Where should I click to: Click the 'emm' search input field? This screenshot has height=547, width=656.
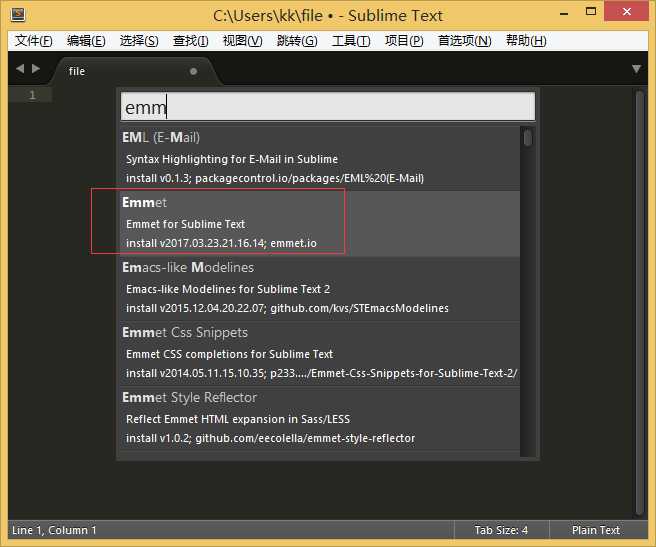328,107
